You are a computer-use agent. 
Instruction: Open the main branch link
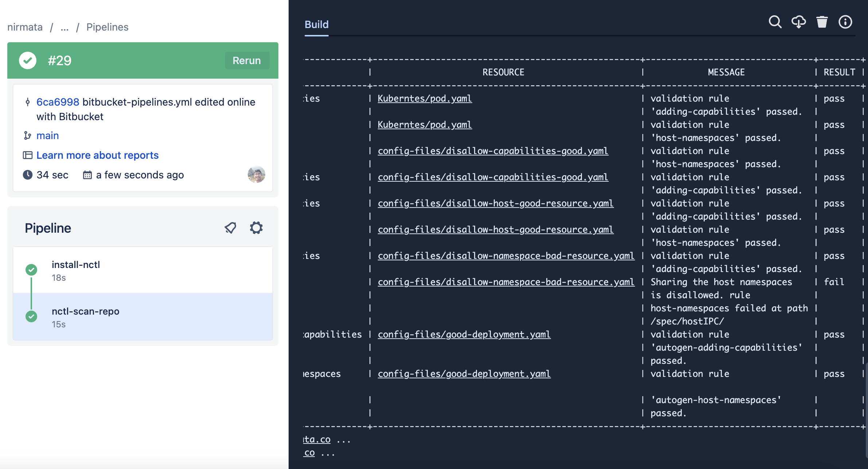[x=48, y=135]
